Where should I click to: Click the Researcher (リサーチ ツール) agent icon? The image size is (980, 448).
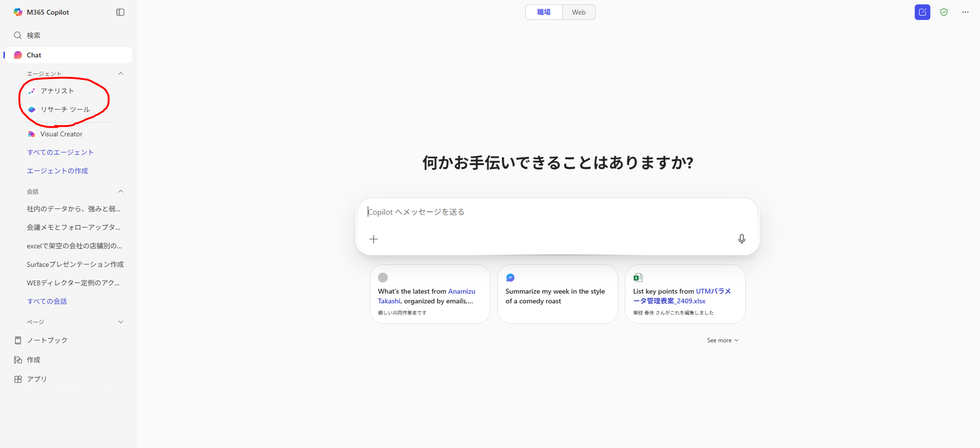pyautogui.click(x=32, y=110)
